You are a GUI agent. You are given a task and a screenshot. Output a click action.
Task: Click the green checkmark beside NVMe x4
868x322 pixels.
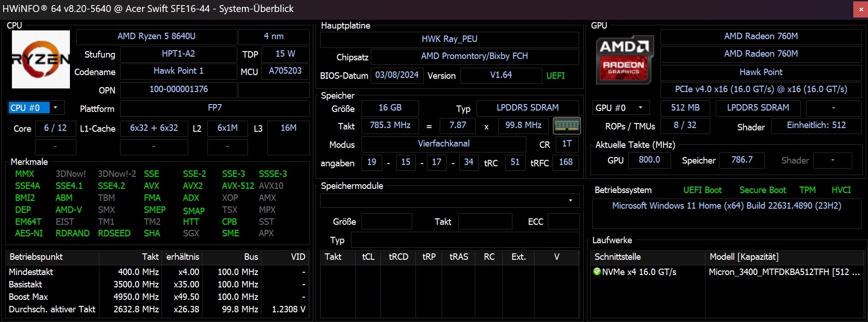coord(597,272)
